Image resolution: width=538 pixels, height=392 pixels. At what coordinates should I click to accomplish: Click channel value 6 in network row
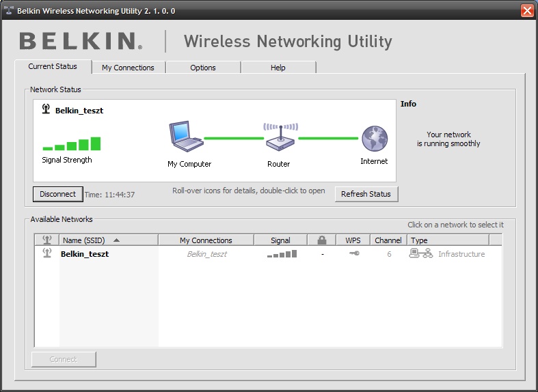[x=389, y=254]
